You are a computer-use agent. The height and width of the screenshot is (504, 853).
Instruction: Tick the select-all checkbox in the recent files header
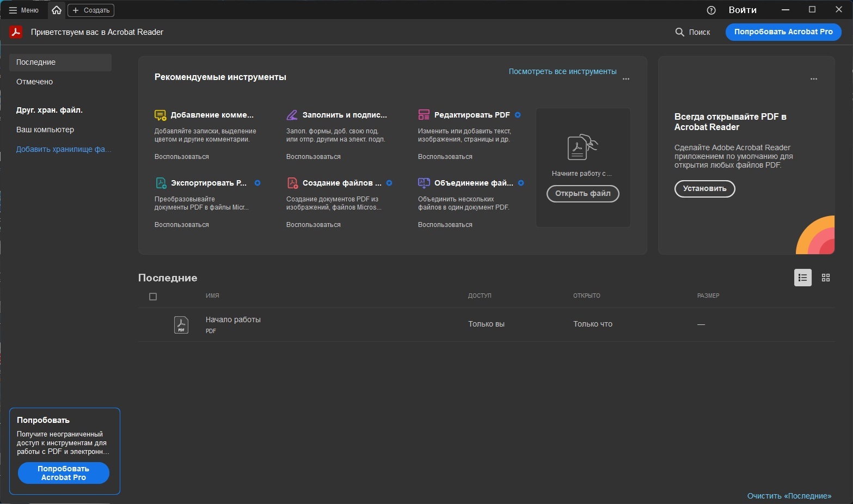pyautogui.click(x=153, y=297)
